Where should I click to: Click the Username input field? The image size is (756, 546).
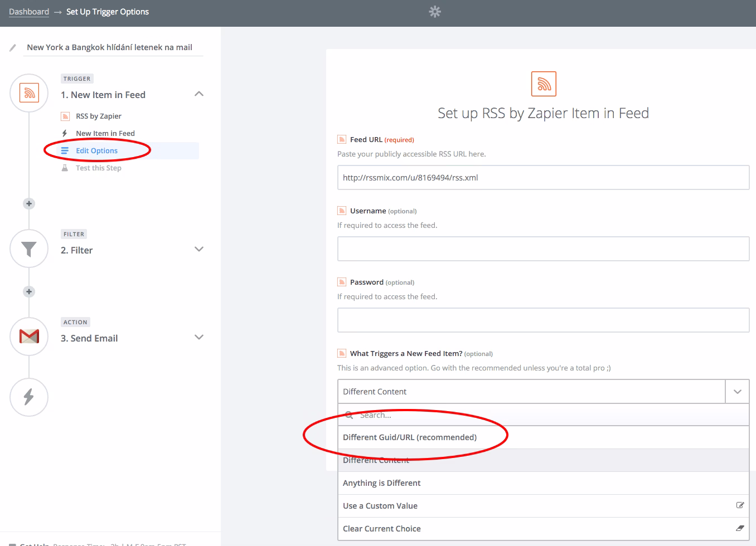tap(543, 249)
